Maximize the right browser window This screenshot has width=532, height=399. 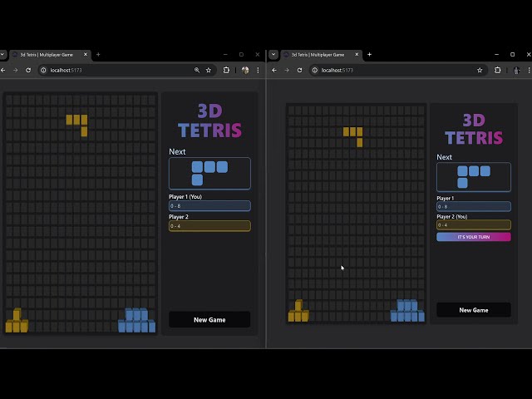[x=513, y=55]
